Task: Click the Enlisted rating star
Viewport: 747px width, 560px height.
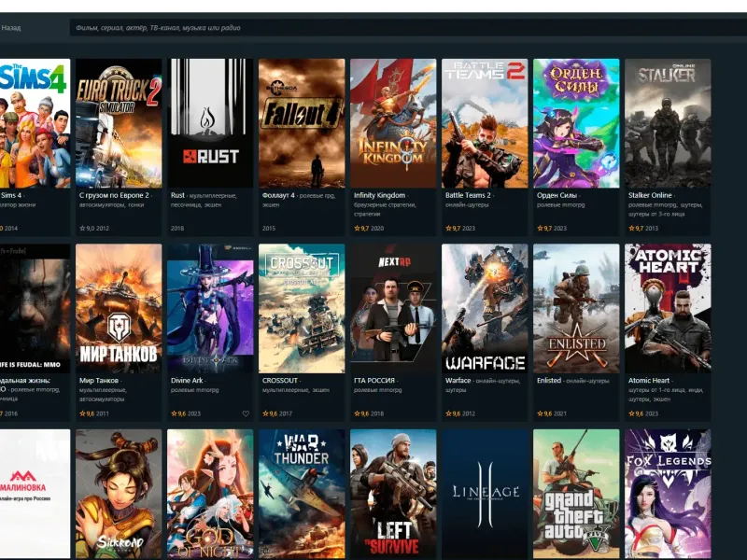Action: 540,413
